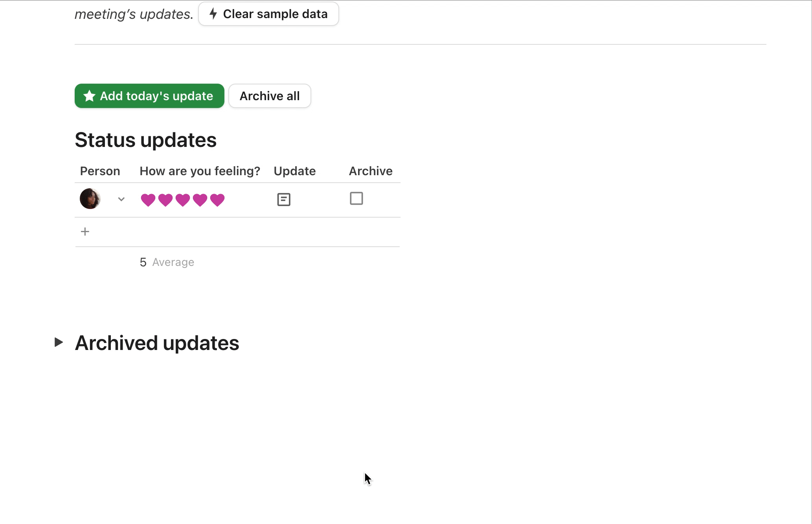Select the How are you feeling menu item

199,171
